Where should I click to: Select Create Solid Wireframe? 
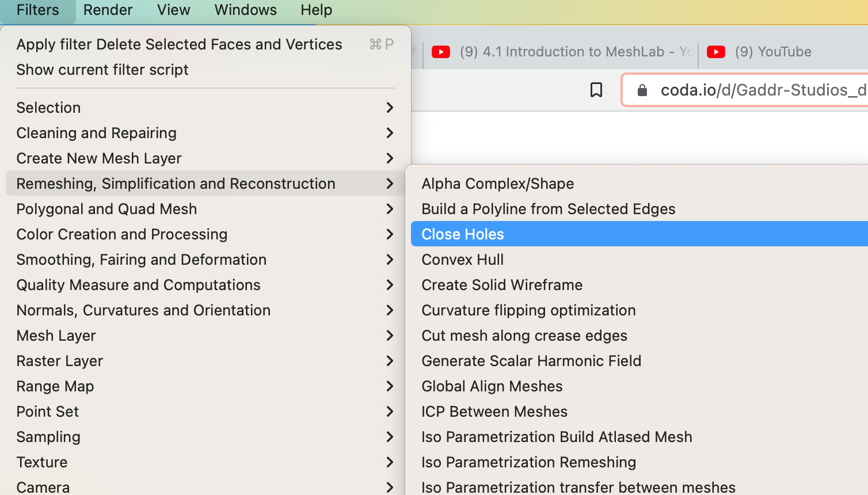[x=502, y=285]
